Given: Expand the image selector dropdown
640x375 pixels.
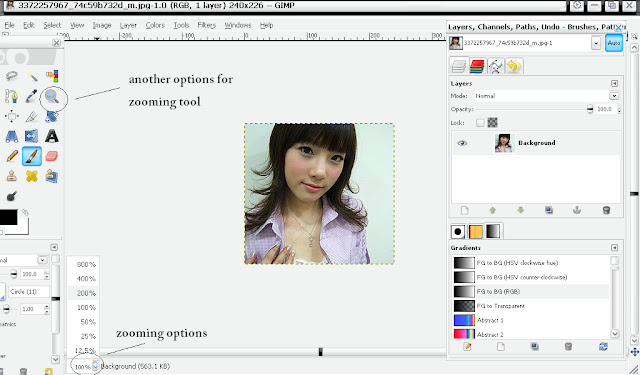Looking at the screenshot, I should pos(596,43).
